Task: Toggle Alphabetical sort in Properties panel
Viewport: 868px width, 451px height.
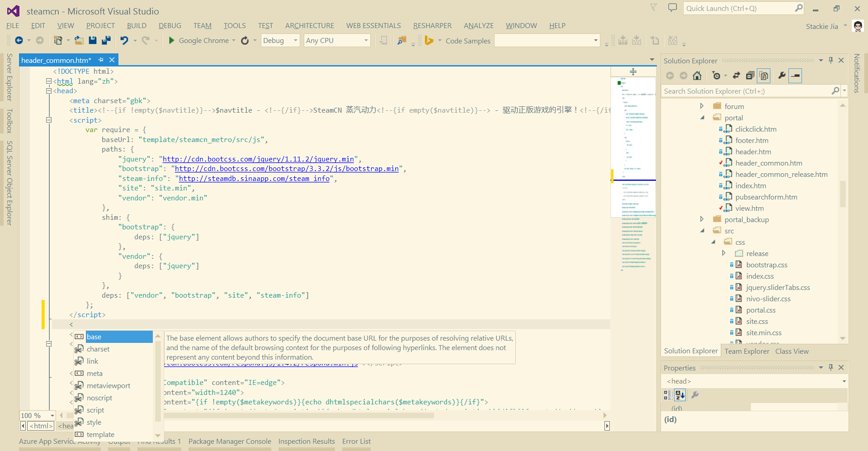Action: pos(680,395)
